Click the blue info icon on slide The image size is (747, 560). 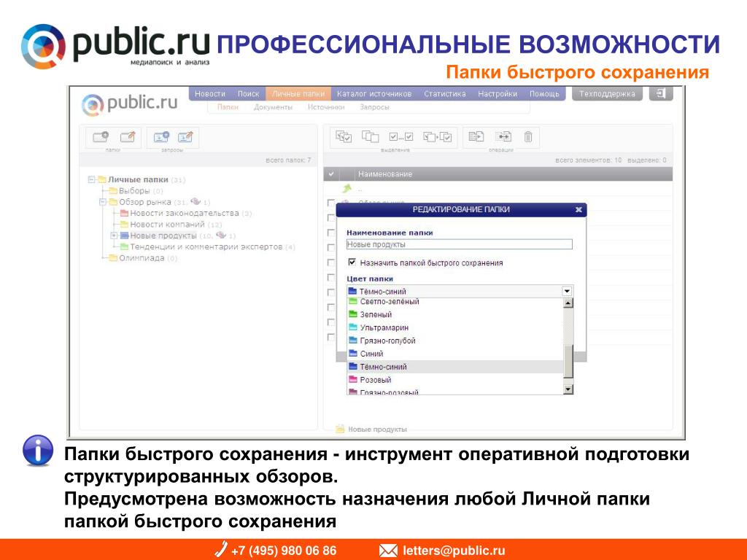38,451
